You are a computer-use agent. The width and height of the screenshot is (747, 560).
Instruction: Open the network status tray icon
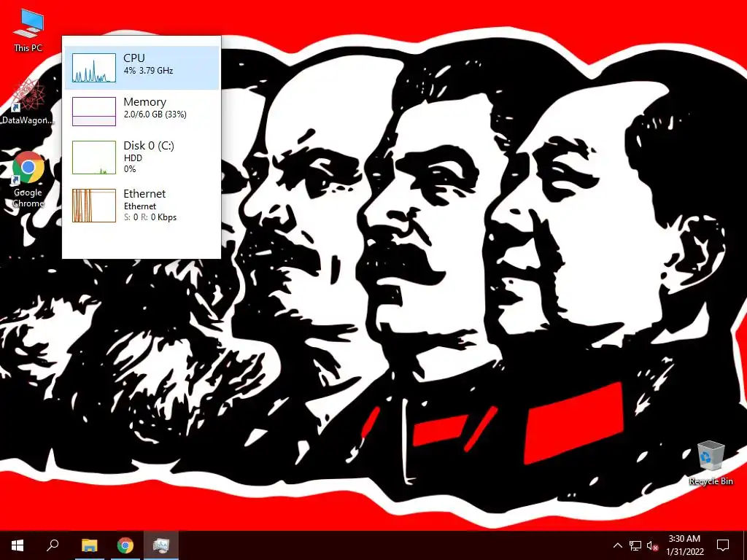tap(635, 545)
